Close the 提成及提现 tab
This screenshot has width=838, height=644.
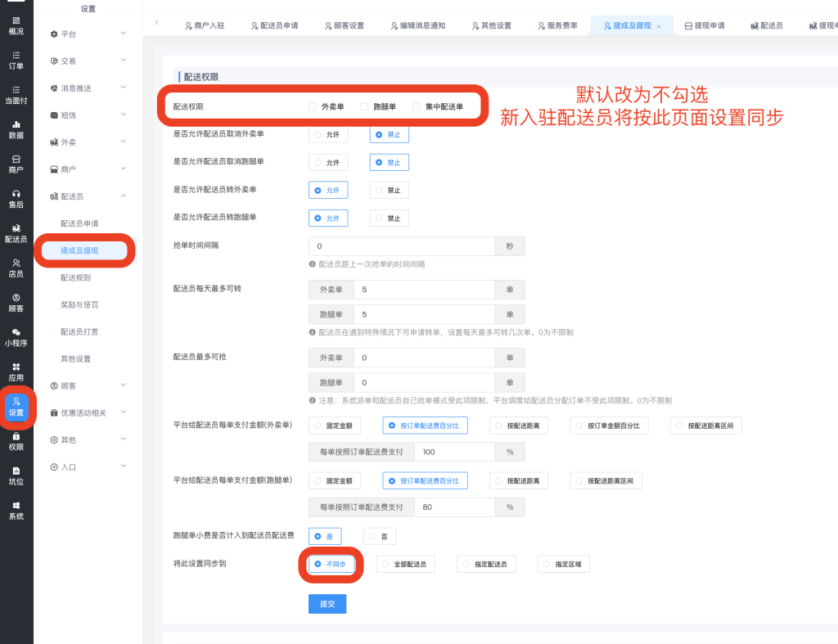coord(659,26)
